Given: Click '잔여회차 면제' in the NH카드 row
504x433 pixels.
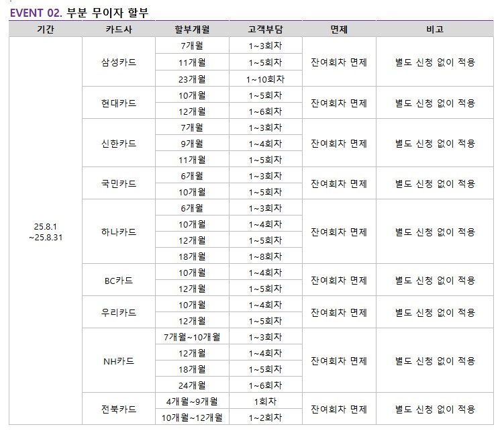Looking at the screenshot, I should [x=339, y=361].
